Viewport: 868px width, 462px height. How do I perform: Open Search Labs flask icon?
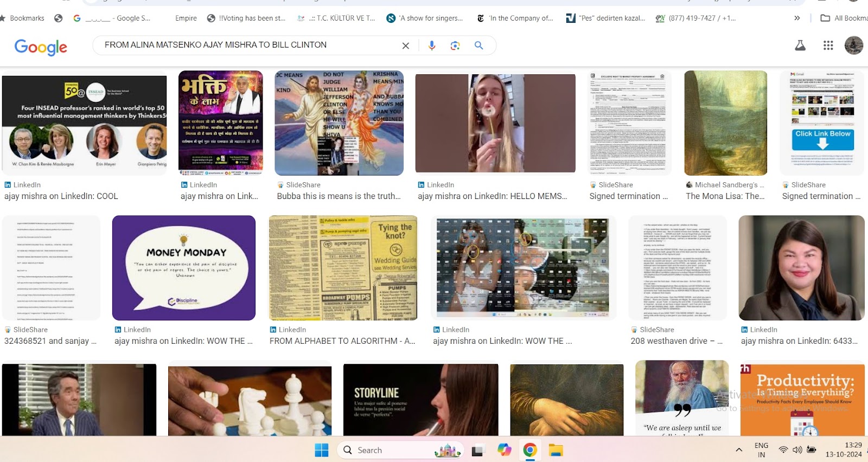click(800, 46)
